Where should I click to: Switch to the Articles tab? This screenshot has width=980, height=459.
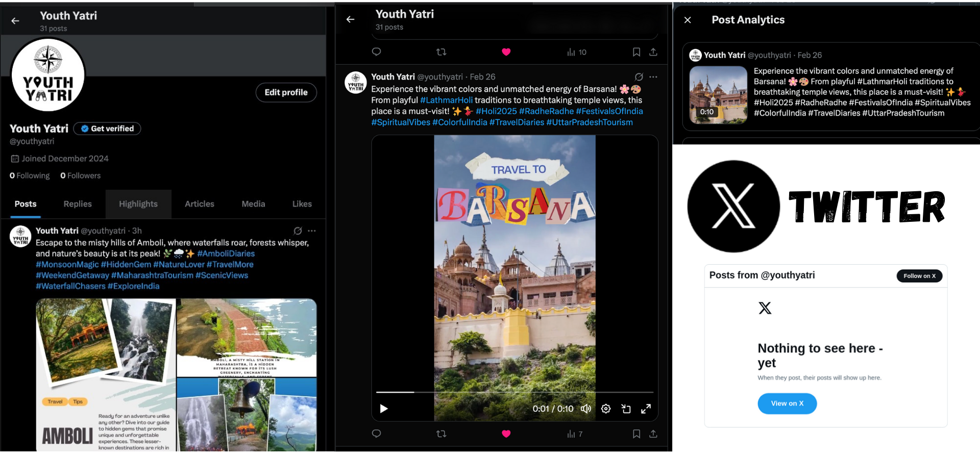[200, 204]
